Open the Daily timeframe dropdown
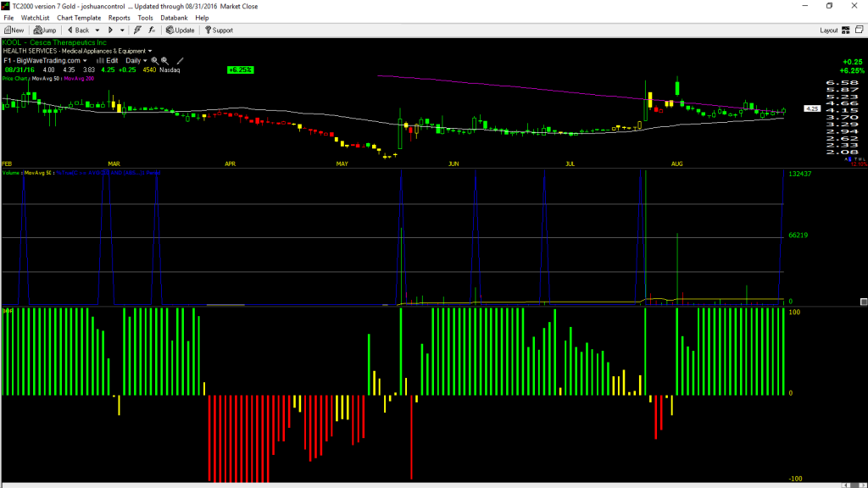 click(136, 61)
